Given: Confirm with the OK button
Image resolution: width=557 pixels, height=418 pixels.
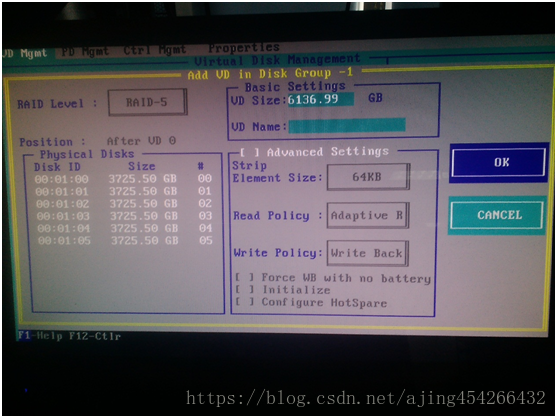Looking at the screenshot, I should pyautogui.click(x=499, y=163).
